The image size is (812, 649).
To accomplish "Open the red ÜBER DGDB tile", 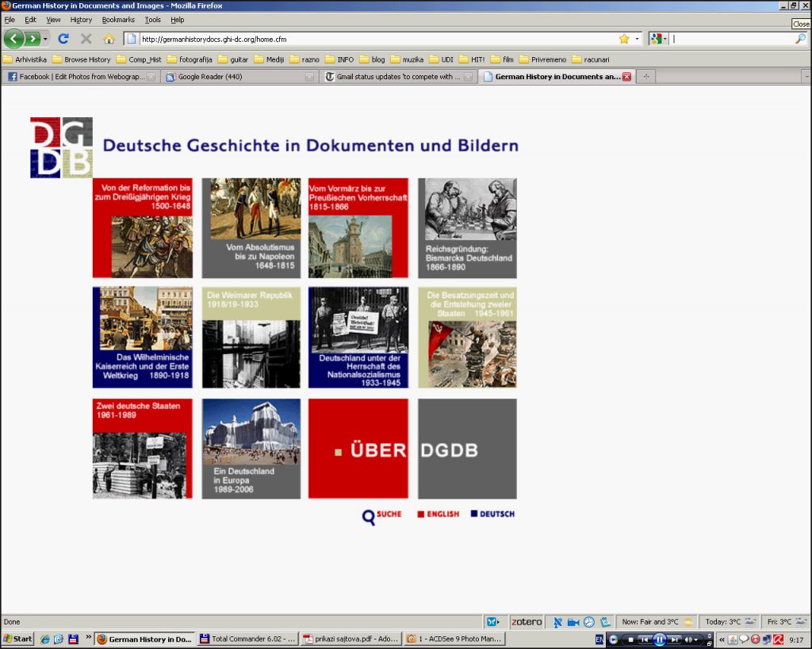I will tap(358, 449).
